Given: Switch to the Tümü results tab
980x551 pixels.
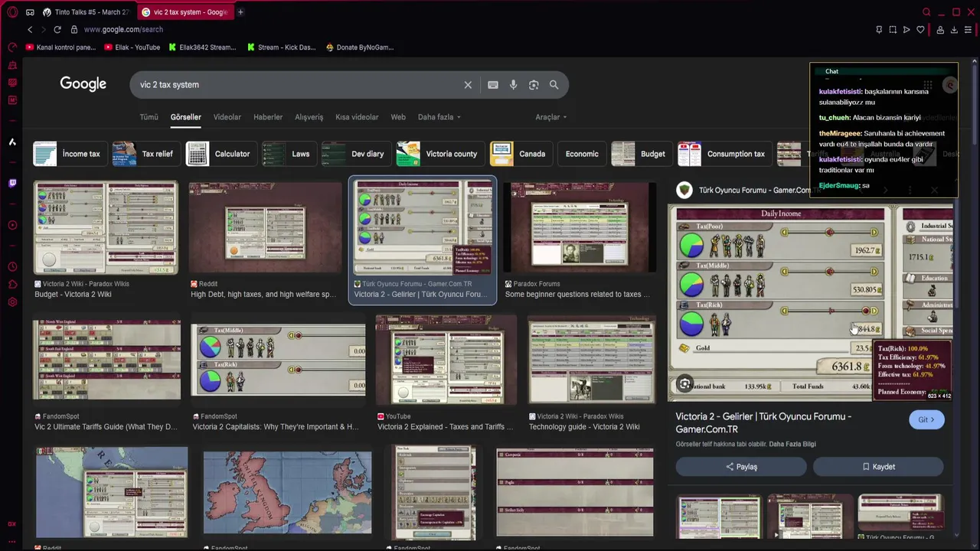Looking at the screenshot, I should [149, 117].
